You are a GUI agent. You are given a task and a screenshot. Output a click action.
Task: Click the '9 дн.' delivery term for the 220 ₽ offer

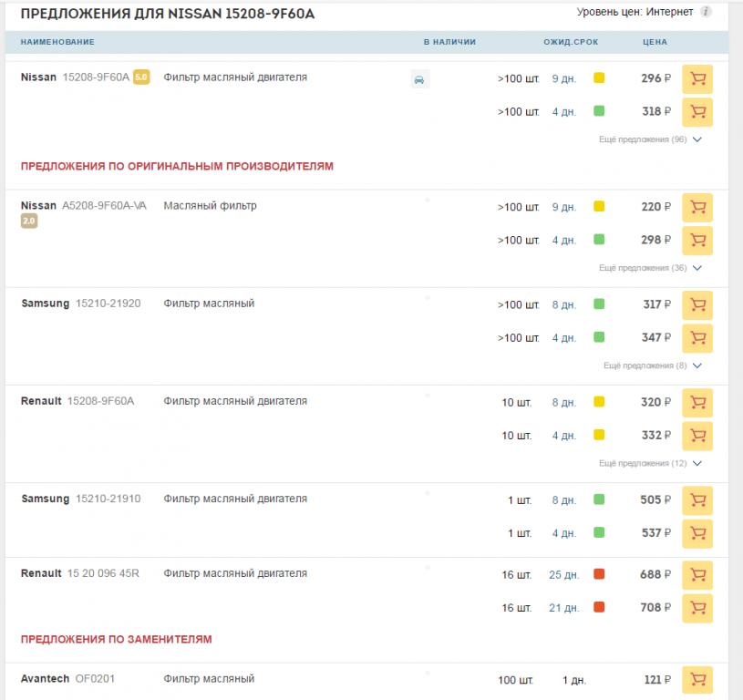click(564, 208)
